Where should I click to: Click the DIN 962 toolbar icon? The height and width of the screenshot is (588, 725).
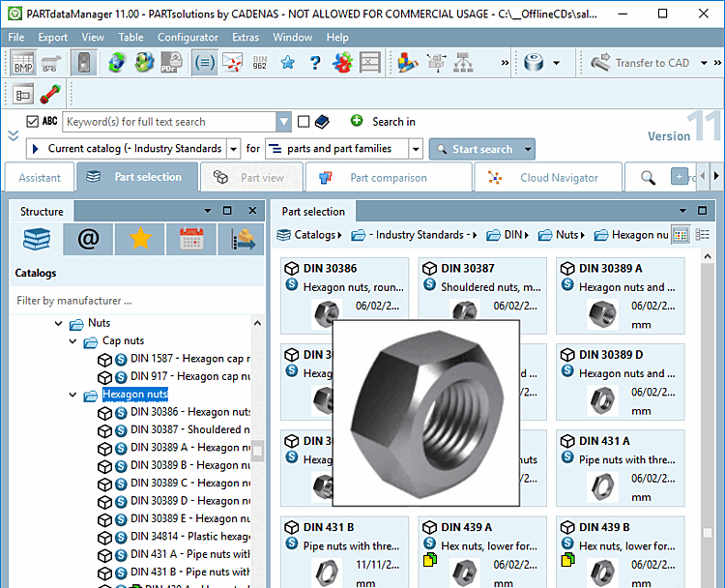(259, 63)
